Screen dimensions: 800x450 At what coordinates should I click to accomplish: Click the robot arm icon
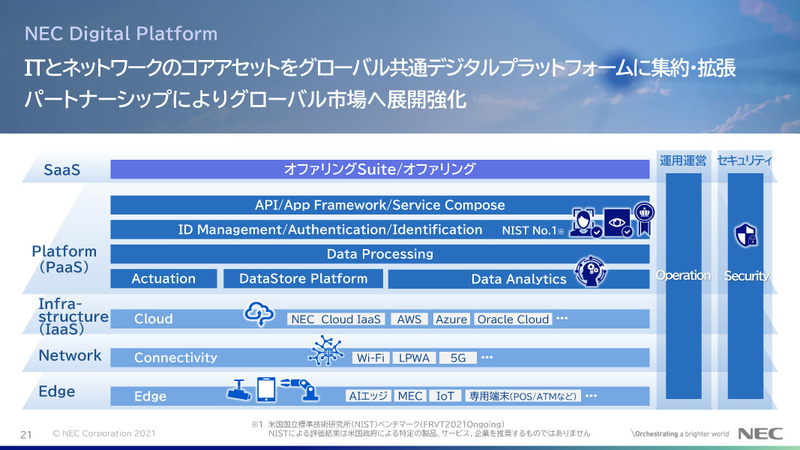coord(301,389)
